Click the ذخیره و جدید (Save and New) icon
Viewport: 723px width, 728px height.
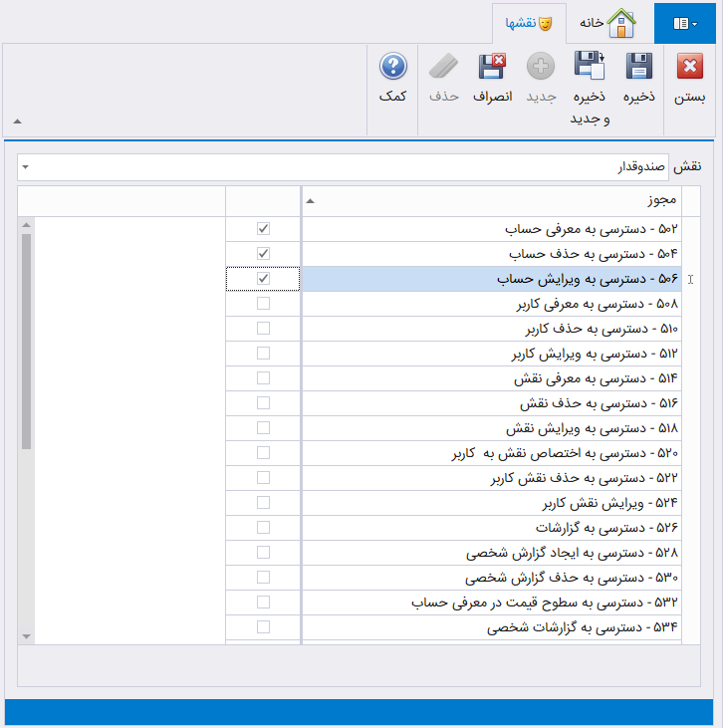[590, 68]
